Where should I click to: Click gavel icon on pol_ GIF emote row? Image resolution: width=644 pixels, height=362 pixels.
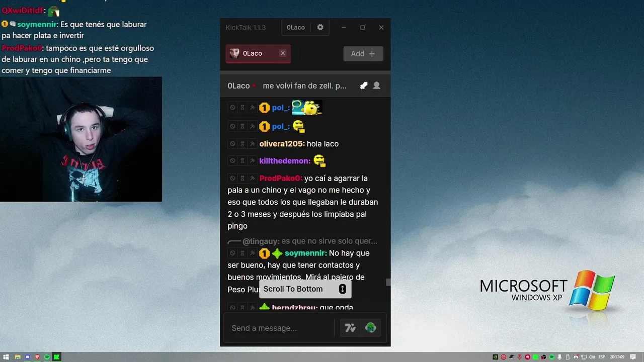click(x=252, y=108)
